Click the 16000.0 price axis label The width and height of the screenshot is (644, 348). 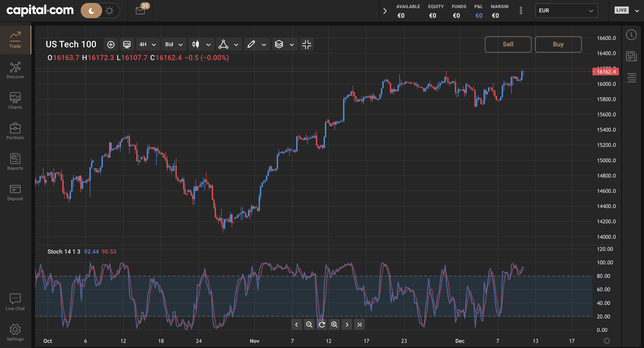(x=606, y=84)
